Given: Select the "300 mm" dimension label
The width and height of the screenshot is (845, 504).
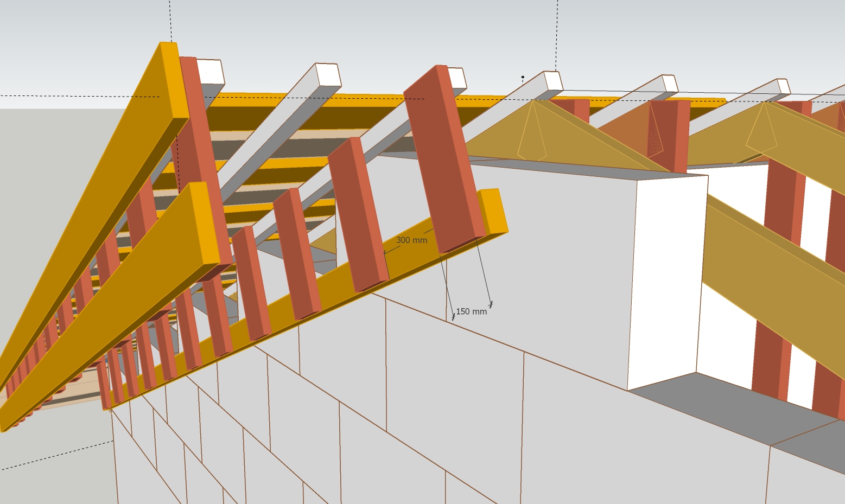Looking at the screenshot, I should click(x=411, y=240).
